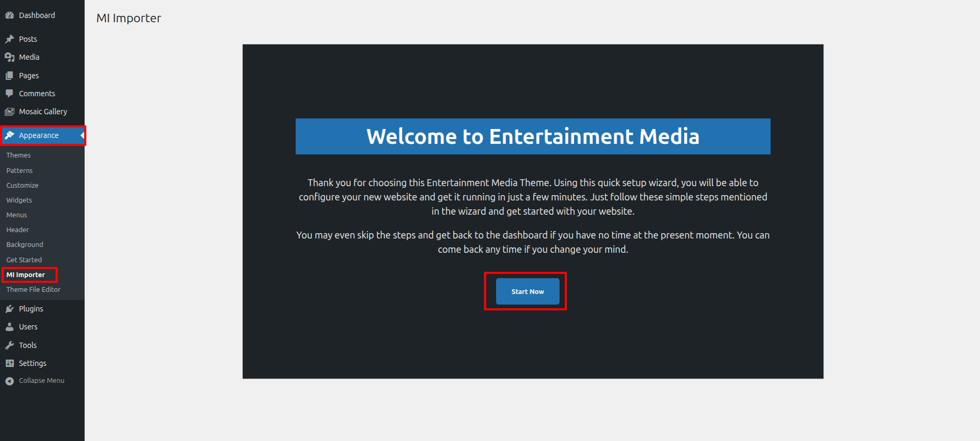The width and height of the screenshot is (980, 441).
Task: Open the Appearance menu section
Action: coord(39,135)
